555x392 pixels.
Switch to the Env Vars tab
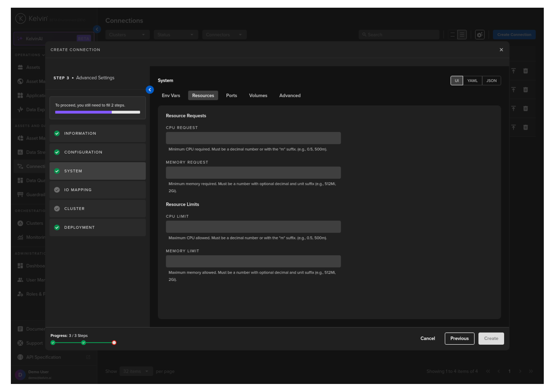point(171,96)
